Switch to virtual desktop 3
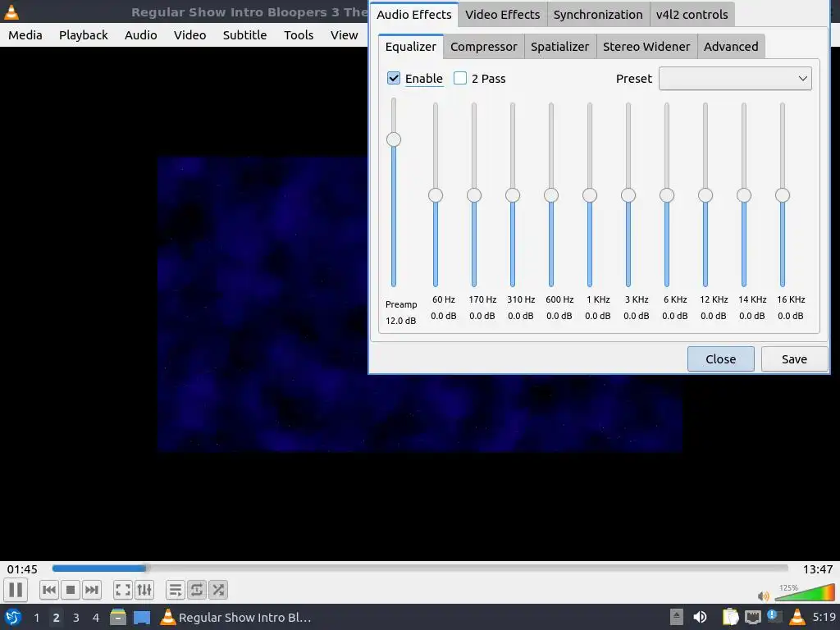This screenshot has height=630, width=840. click(x=76, y=617)
